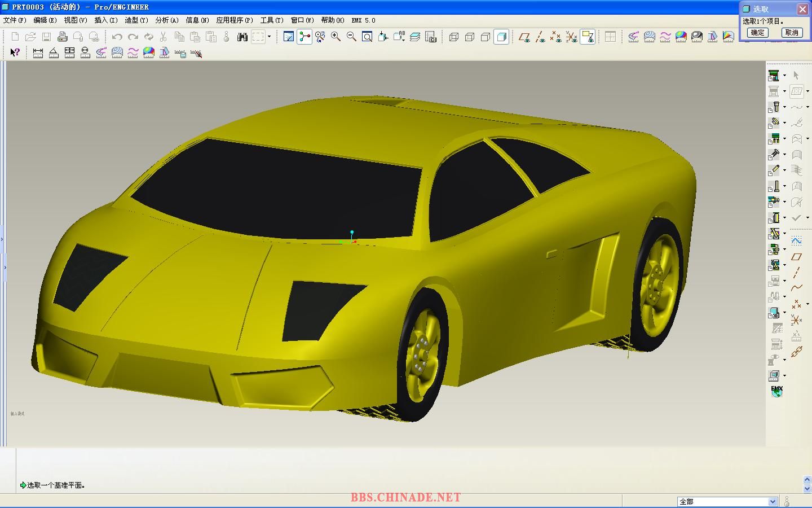Click message area scroll up arrow
The height and width of the screenshot is (508, 812).
pos(807,480)
